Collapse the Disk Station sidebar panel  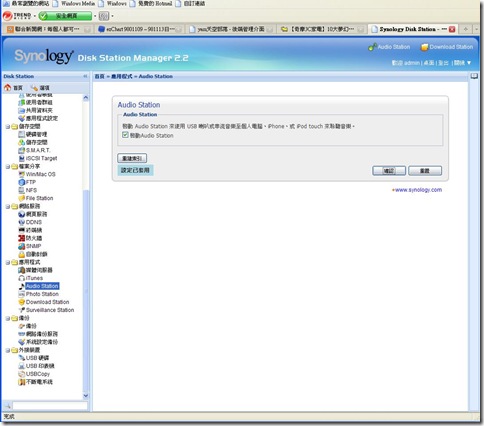[85, 76]
